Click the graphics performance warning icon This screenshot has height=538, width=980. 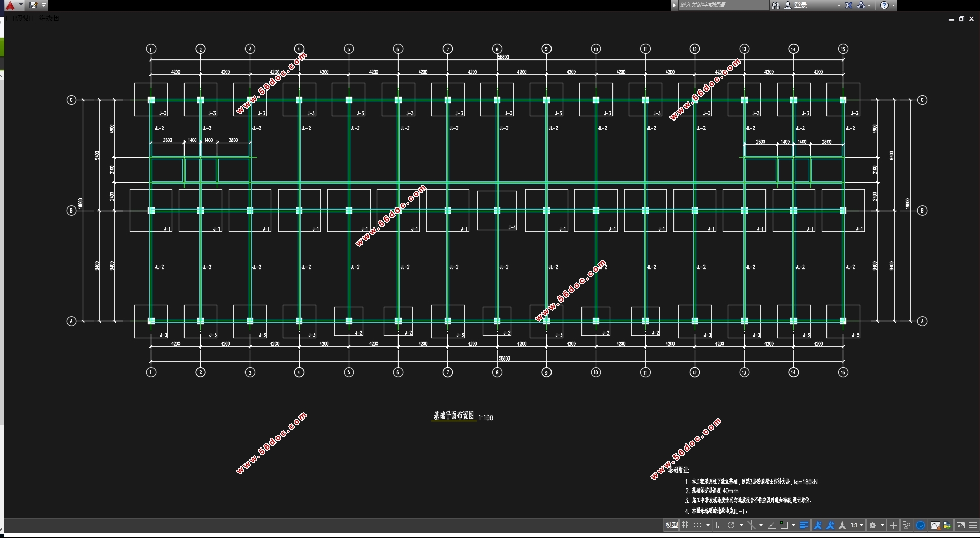tap(935, 525)
